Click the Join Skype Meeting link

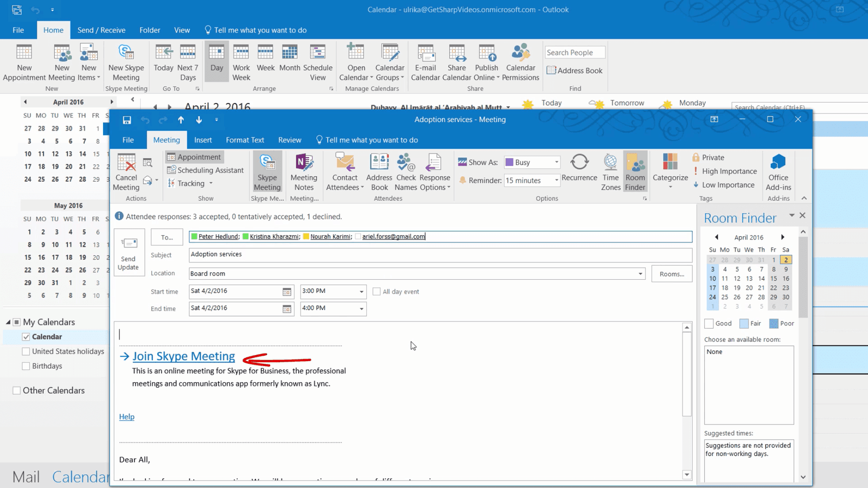[183, 356]
